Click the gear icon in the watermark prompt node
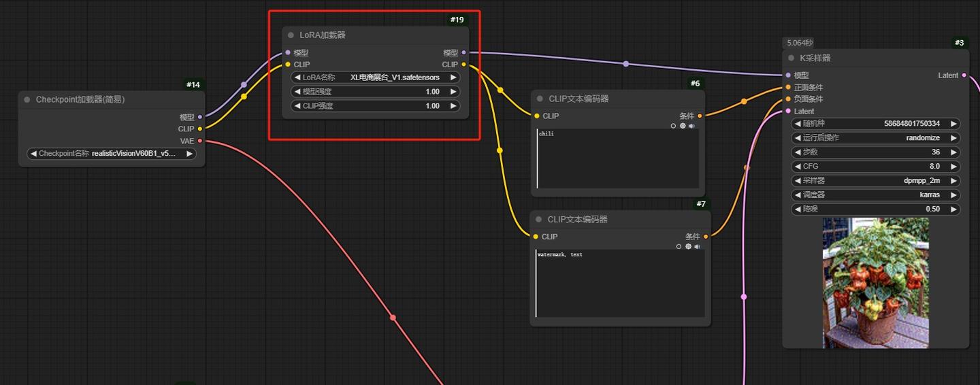Screen dimensions: 980x385 tap(688, 246)
